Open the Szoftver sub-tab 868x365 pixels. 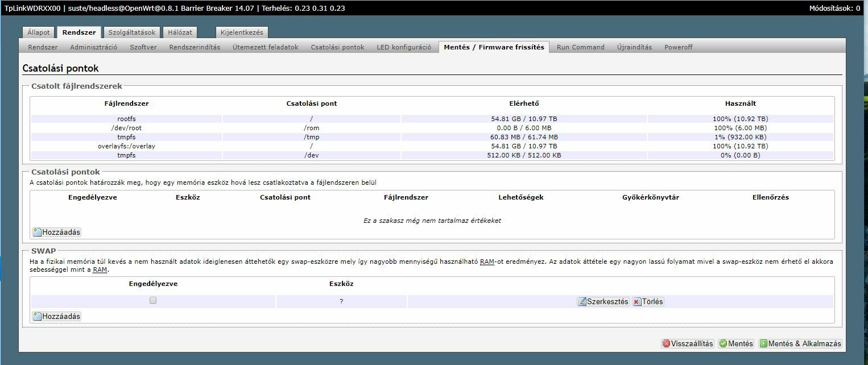(x=143, y=47)
